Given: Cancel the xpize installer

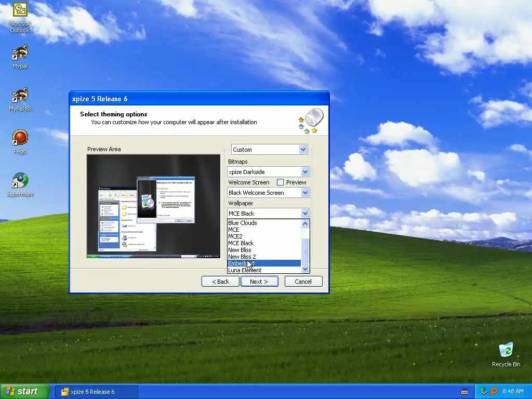Looking at the screenshot, I should (x=303, y=281).
